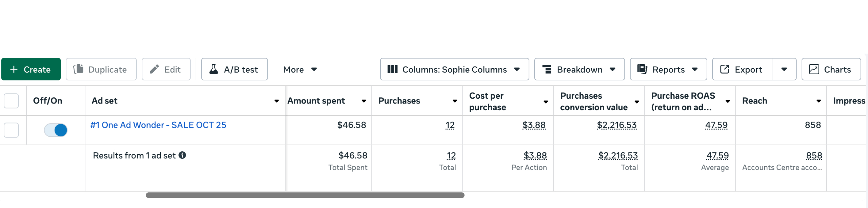Open the #1 One Ad Wonder ad set link

(x=158, y=125)
